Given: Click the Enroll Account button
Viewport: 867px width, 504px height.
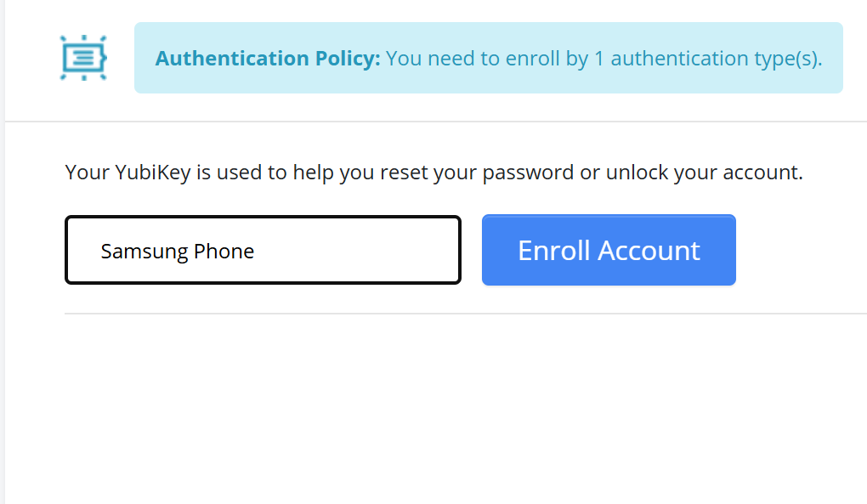Looking at the screenshot, I should point(609,250).
